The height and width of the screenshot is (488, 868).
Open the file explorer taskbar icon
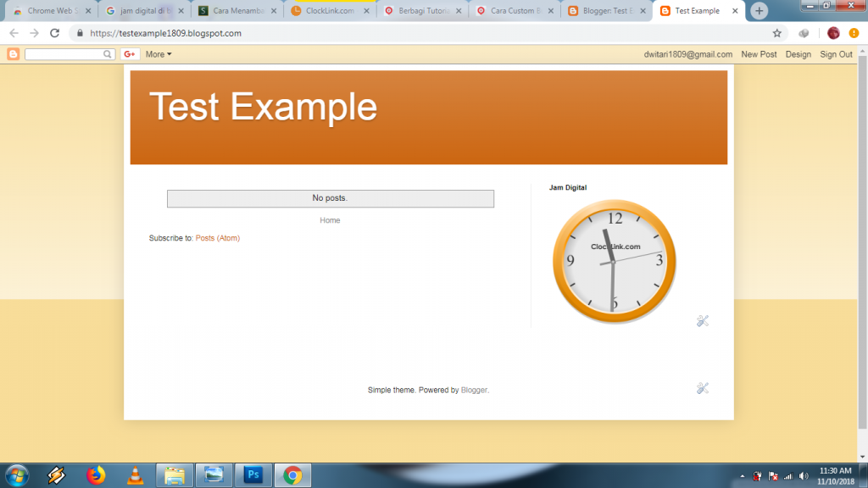click(x=175, y=475)
